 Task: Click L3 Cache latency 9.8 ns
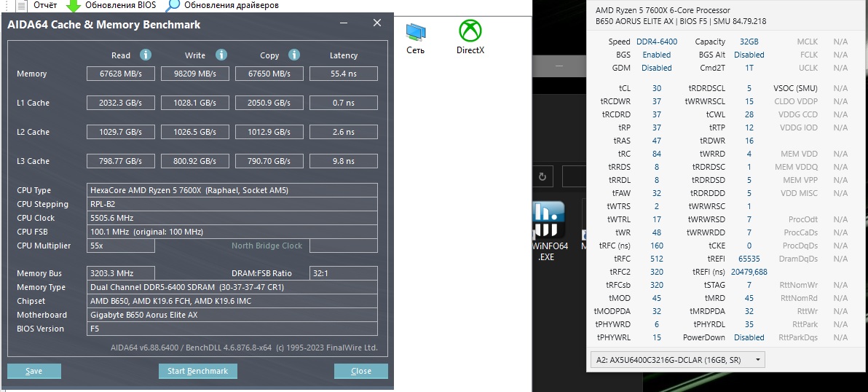(x=343, y=161)
